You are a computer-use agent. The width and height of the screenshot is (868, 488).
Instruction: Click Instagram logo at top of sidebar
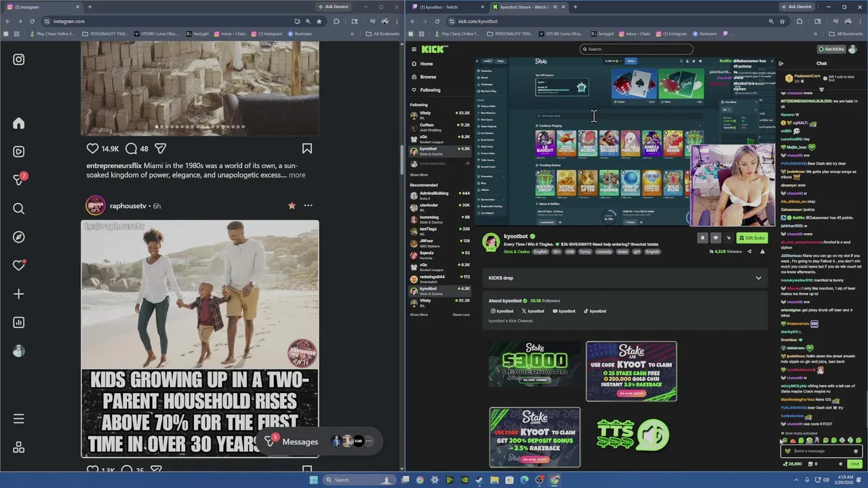pos(19,60)
